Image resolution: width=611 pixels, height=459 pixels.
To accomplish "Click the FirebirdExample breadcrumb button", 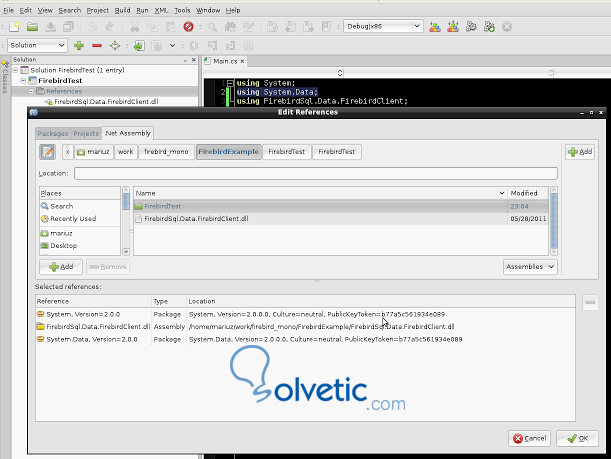I will [228, 152].
